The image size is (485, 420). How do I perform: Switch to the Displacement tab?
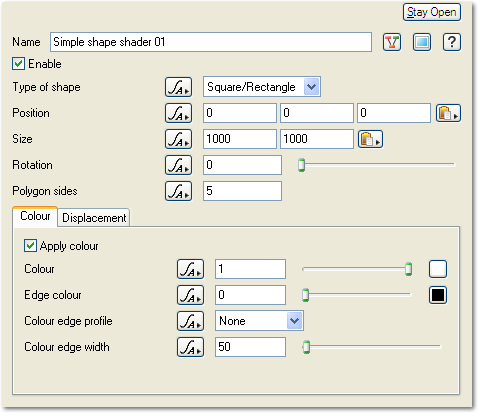94,218
